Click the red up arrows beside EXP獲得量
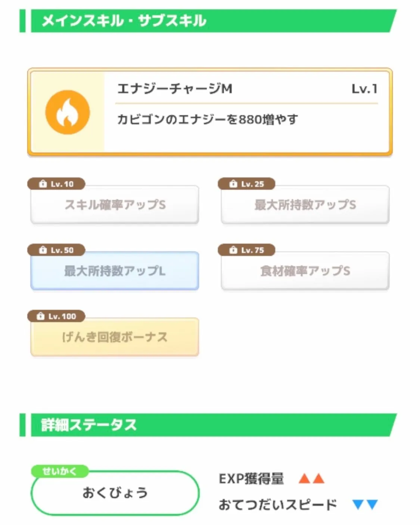 coord(311,479)
